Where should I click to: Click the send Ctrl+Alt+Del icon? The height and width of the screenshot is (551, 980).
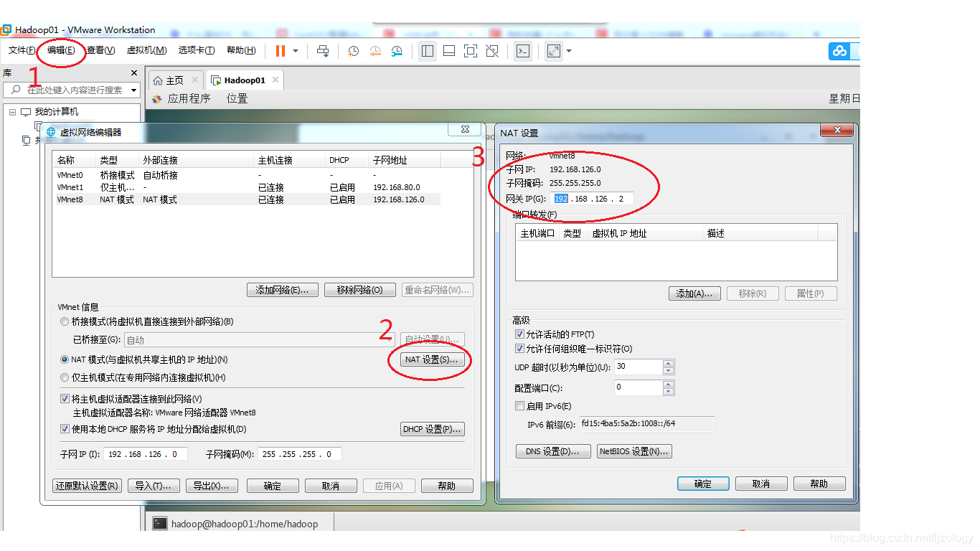coord(323,51)
